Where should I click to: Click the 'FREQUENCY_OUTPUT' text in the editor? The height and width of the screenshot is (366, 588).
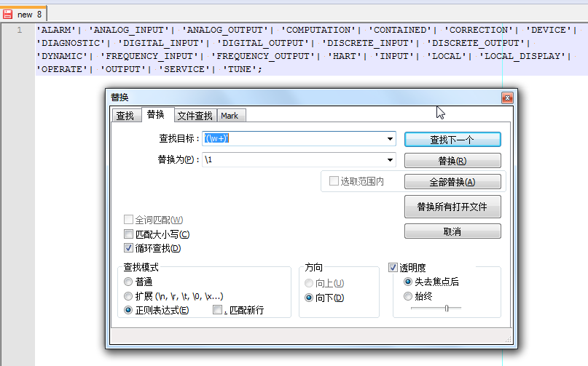click(x=263, y=56)
